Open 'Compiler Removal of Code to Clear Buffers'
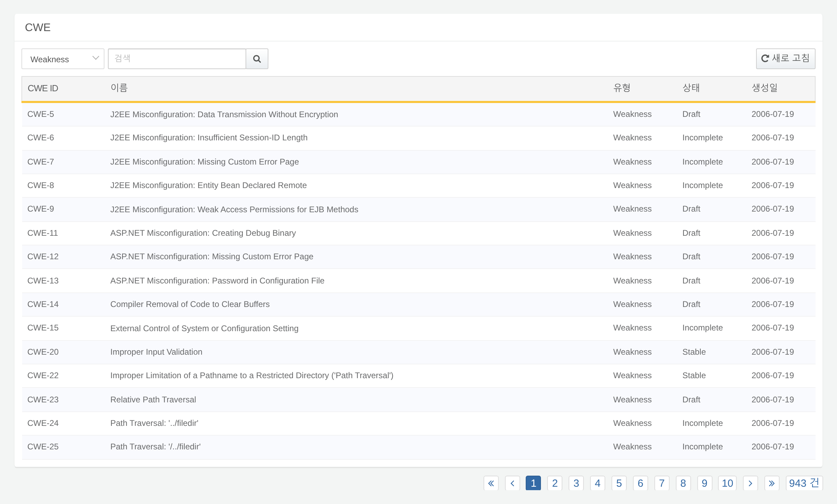This screenshot has width=837, height=504. pos(190,305)
